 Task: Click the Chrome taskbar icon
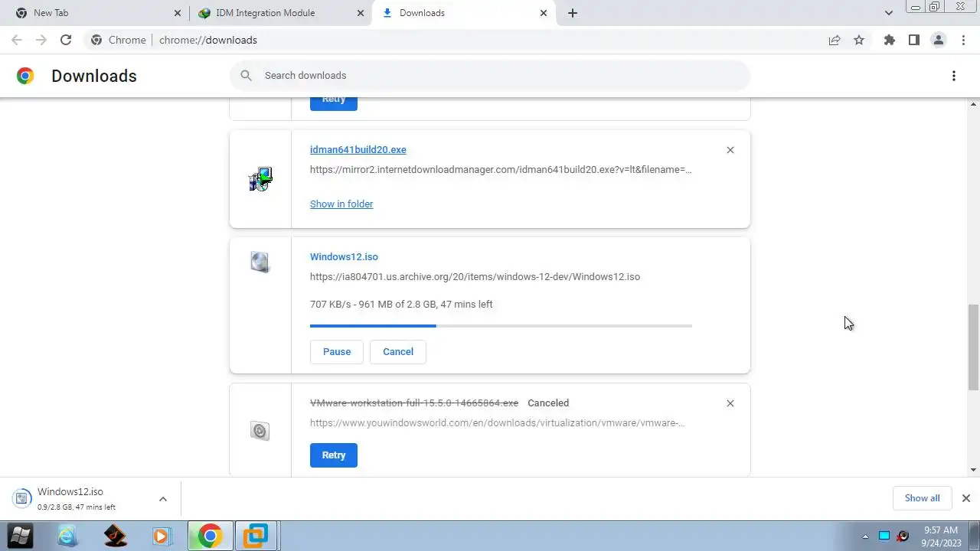[210, 536]
